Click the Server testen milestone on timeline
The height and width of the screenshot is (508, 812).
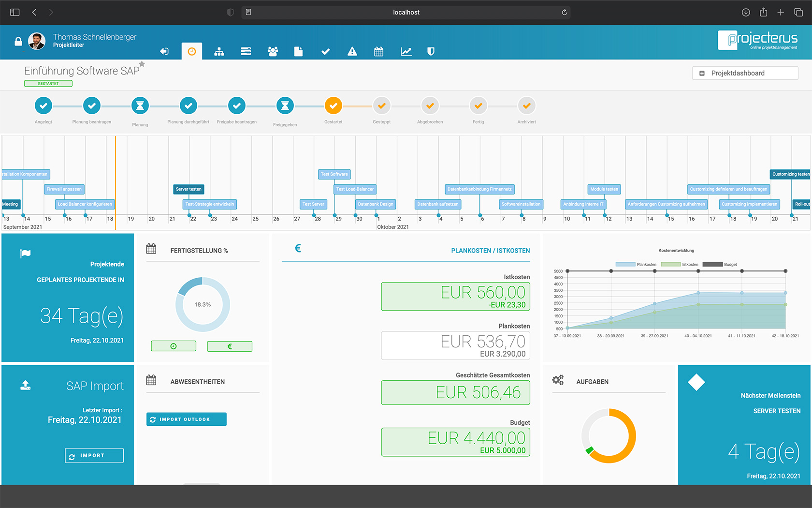pos(188,189)
